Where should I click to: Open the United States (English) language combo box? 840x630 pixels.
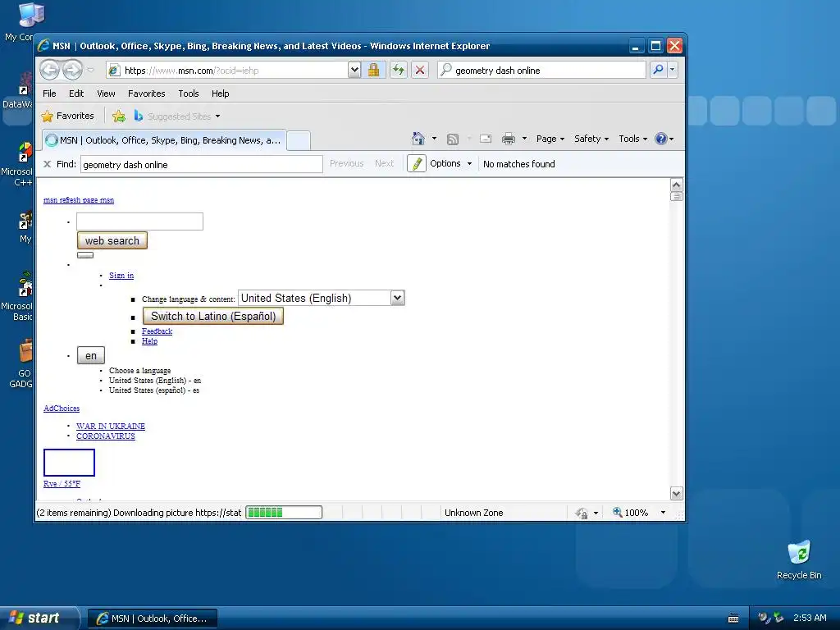322,298
